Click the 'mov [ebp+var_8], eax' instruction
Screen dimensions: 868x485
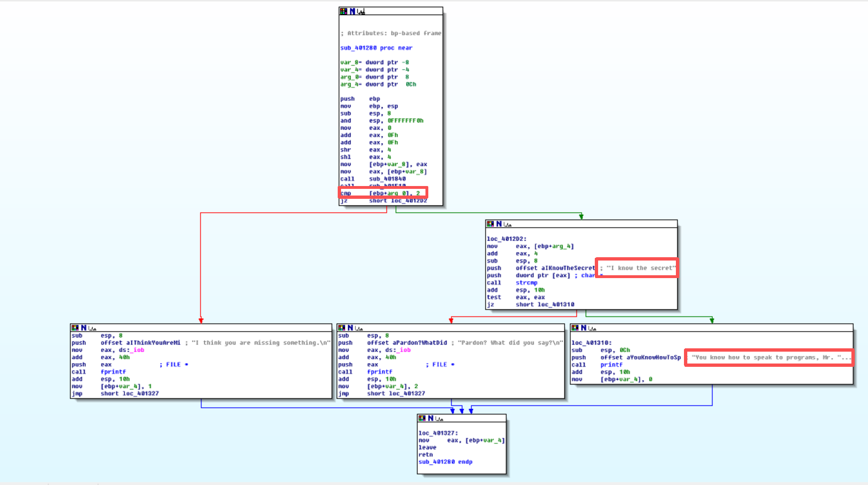tap(384, 165)
